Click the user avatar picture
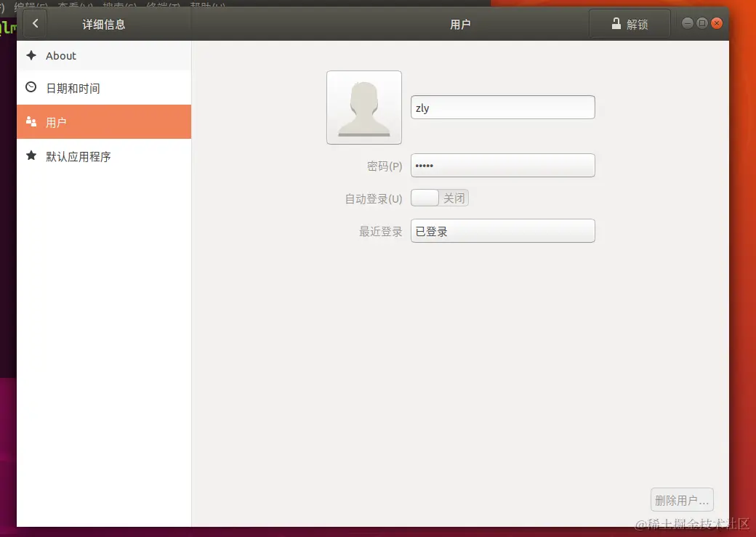This screenshot has width=756, height=537. [x=364, y=108]
